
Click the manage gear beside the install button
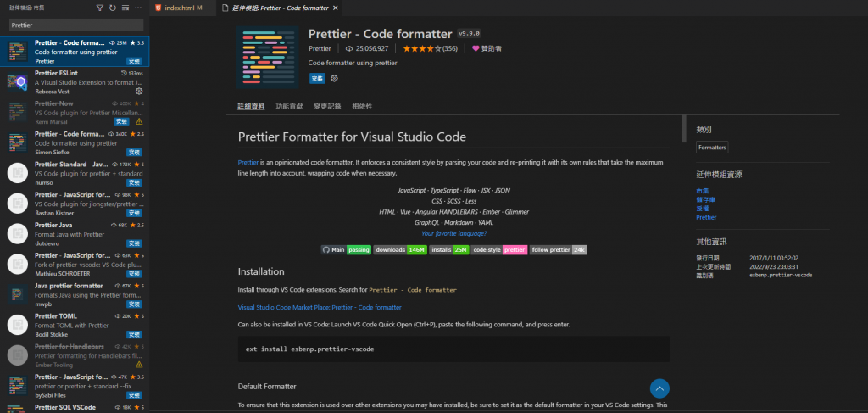point(335,78)
